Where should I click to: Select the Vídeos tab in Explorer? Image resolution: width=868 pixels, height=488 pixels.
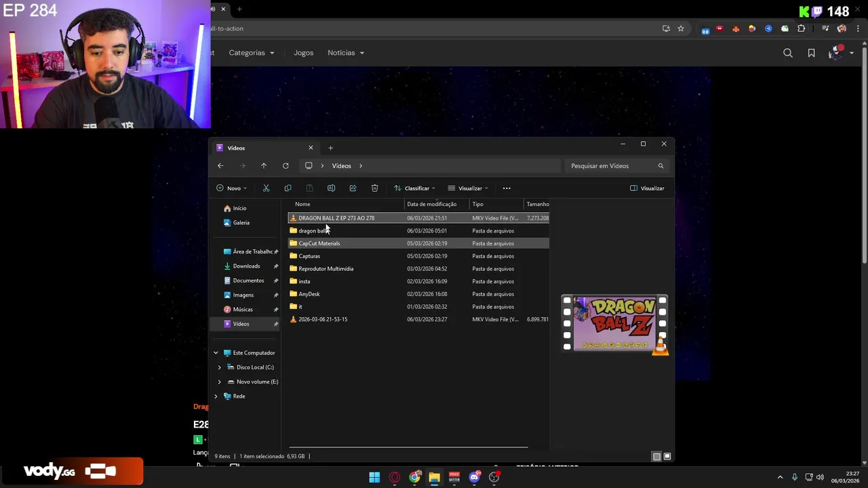click(264, 148)
